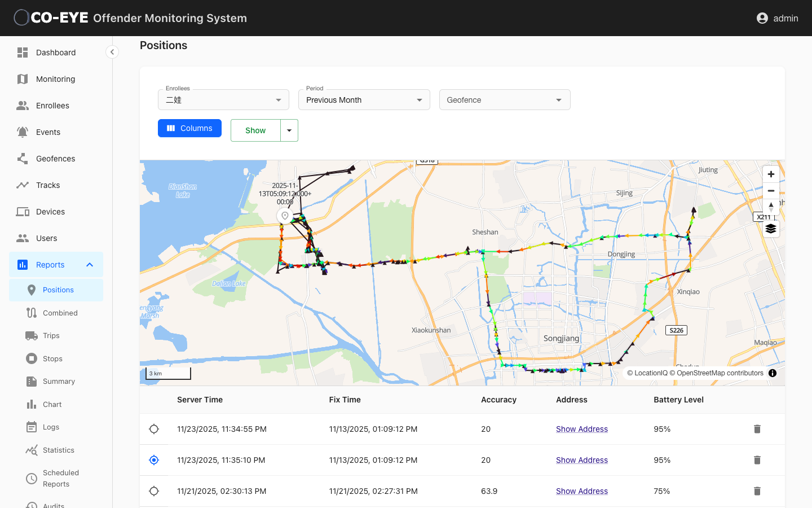Go to Monitoring in the sidebar
The image size is (812, 508).
[56, 79]
